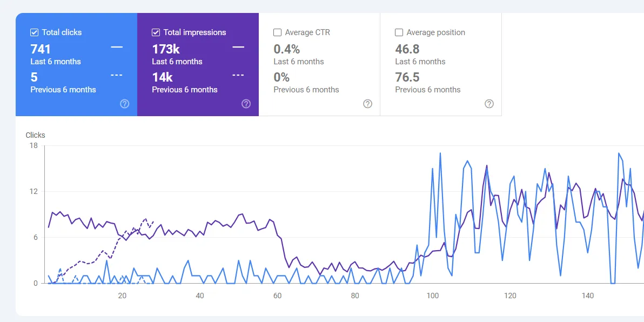Click the previous impressions value 14k
This screenshot has width=644, height=322.
pyautogui.click(x=162, y=77)
